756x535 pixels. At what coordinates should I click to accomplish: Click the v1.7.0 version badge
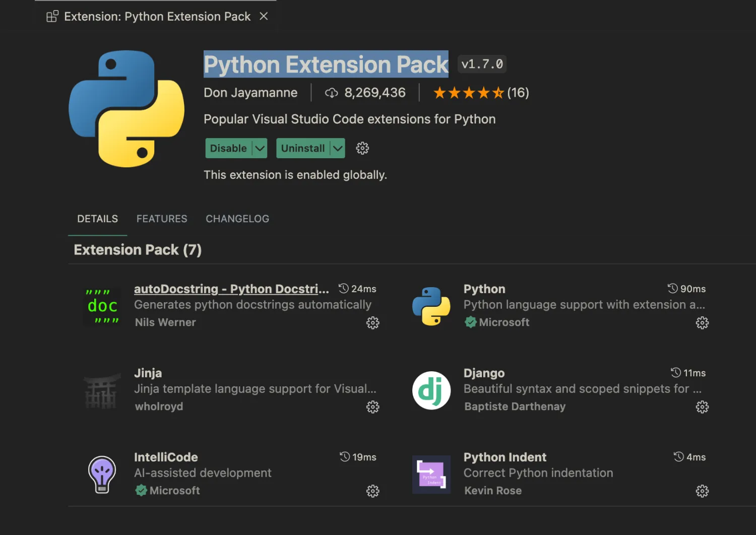482,64
